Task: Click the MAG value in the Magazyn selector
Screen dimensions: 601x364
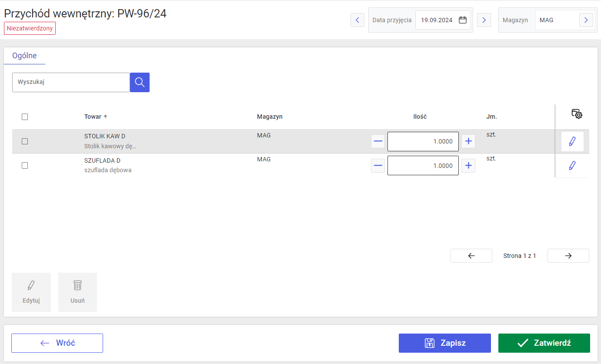Action: pyautogui.click(x=546, y=20)
